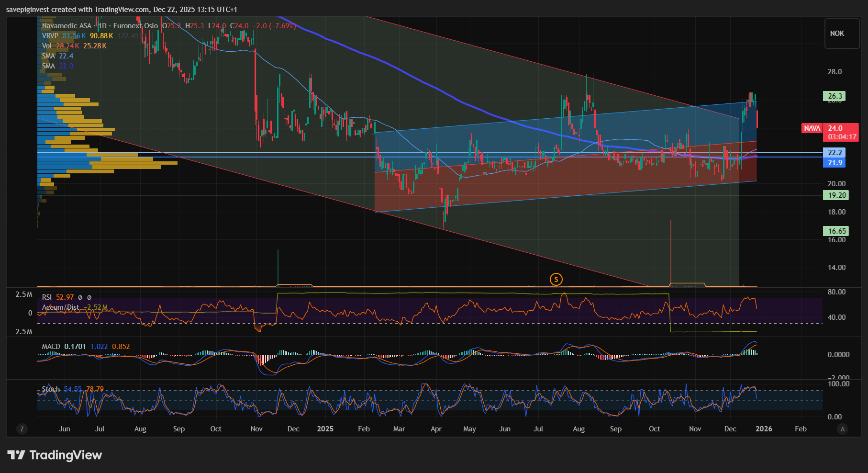Image resolution: width=868 pixels, height=473 pixels.
Task: Click the Navamedic ASA symbol title
Action: pyautogui.click(x=67, y=26)
